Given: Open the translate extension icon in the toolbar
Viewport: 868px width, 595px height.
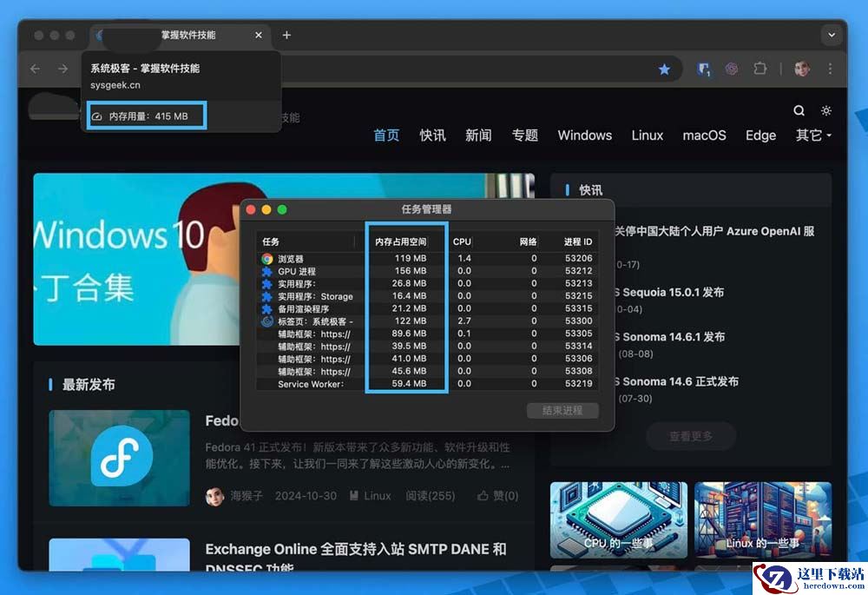Looking at the screenshot, I should coord(704,69).
